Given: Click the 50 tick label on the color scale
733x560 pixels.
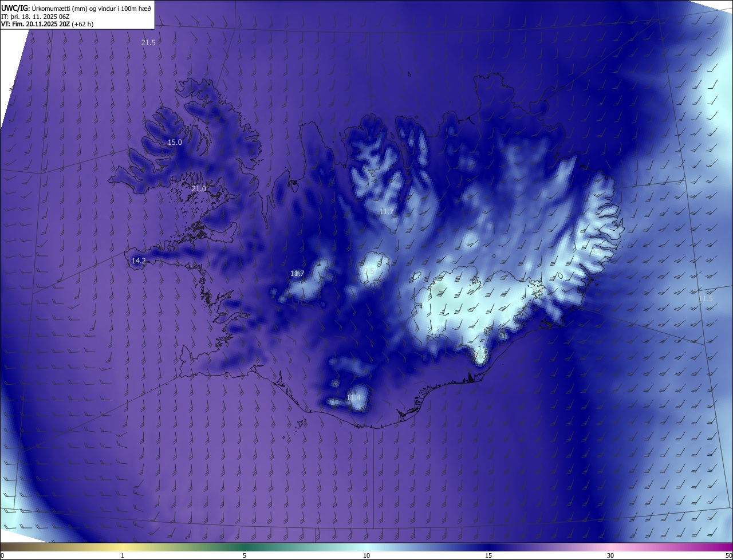Looking at the screenshot, I should coord(728,555).
